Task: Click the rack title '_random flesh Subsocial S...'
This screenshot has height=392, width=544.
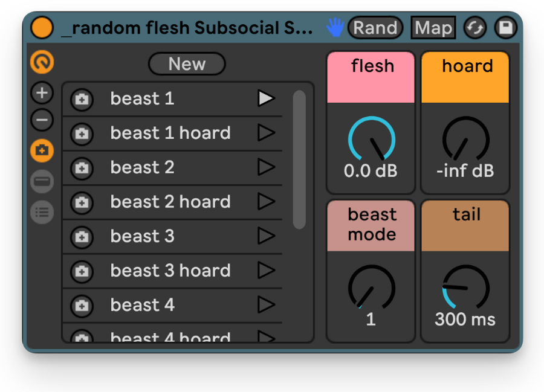Action: point(187,28)
